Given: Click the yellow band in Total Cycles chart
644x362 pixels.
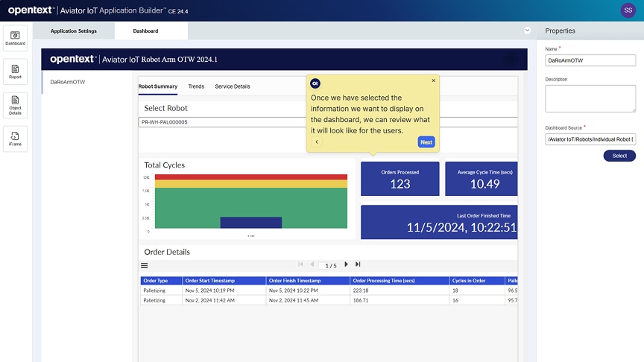Looking at the screenshot, I should click(251, 183).
